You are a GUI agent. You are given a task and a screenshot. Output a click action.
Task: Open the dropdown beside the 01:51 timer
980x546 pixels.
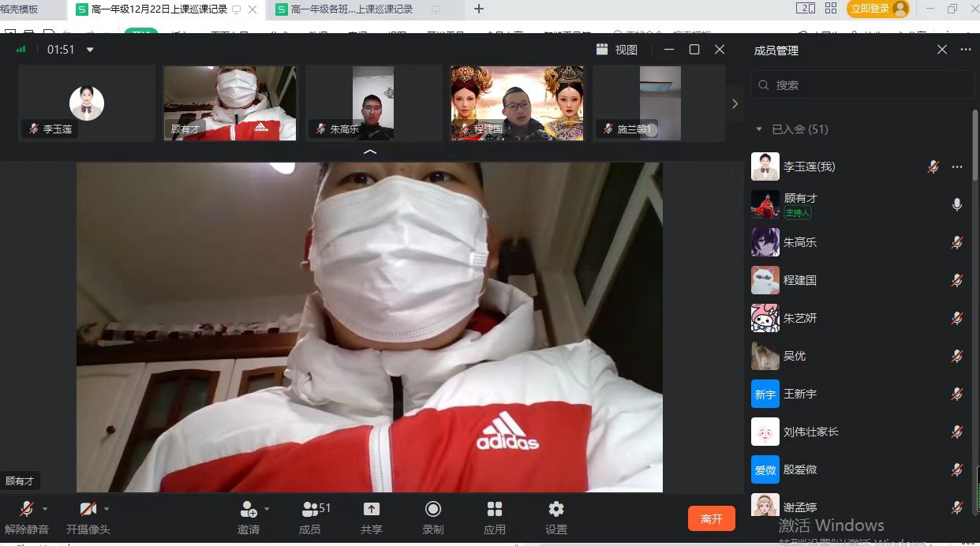click(89, 49)
